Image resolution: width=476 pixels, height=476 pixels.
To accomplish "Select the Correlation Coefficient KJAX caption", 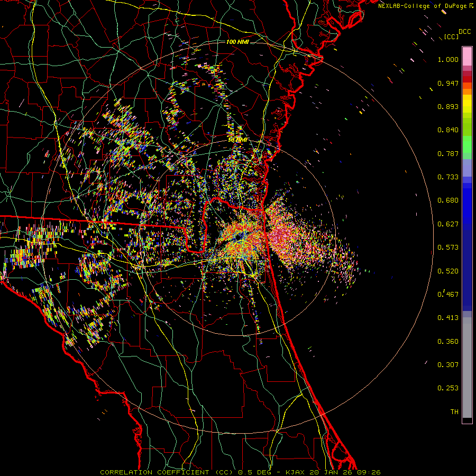I will [240, 472].
